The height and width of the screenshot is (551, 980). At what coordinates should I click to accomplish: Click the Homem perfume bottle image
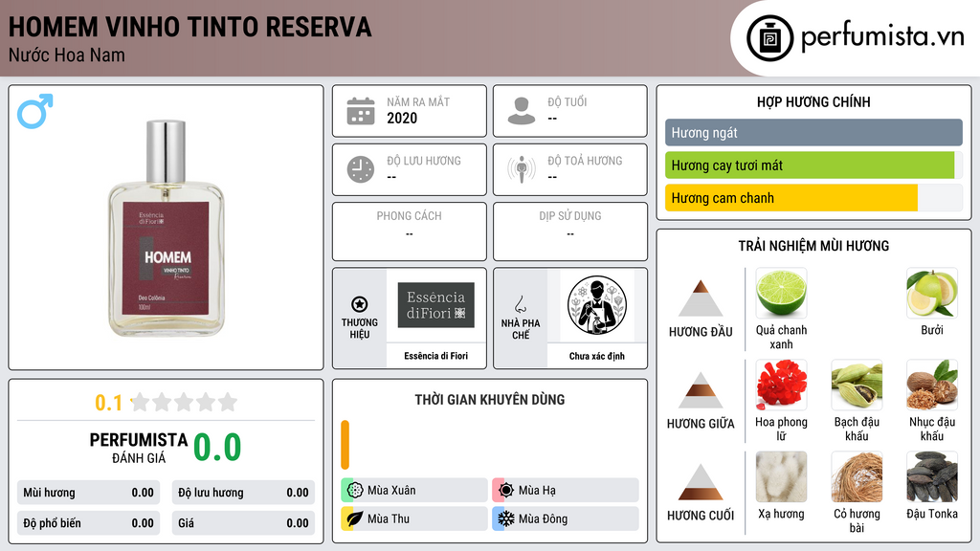click(x=166, y=228)
